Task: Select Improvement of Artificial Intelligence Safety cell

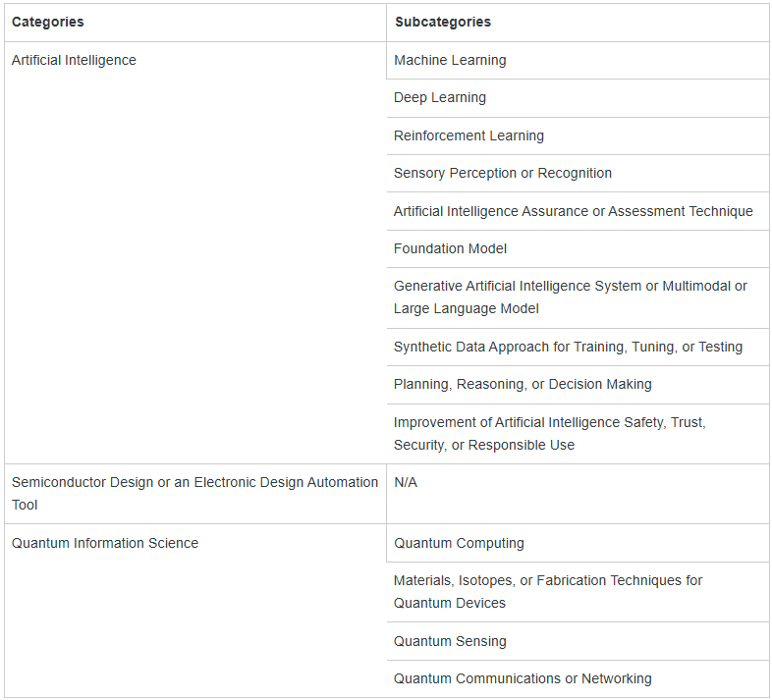Action: 549,433
